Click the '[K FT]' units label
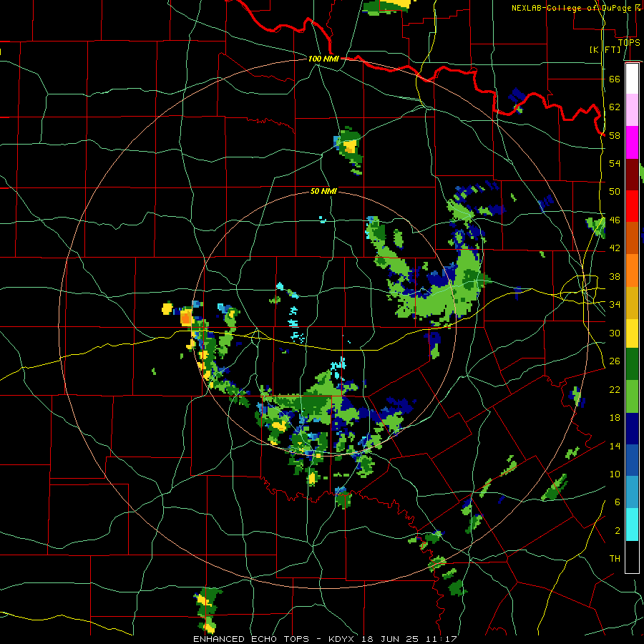Viewport: 644px width, 644px height. pos(605,49)
